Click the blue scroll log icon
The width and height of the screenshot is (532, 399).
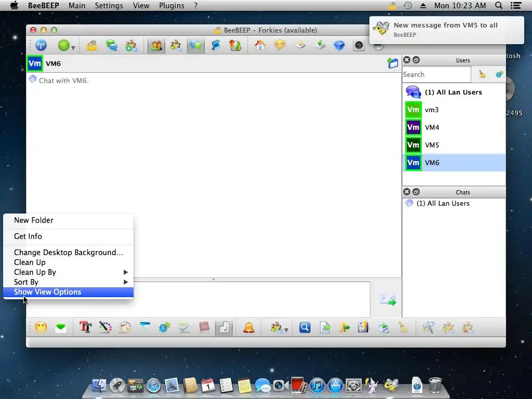215,45
